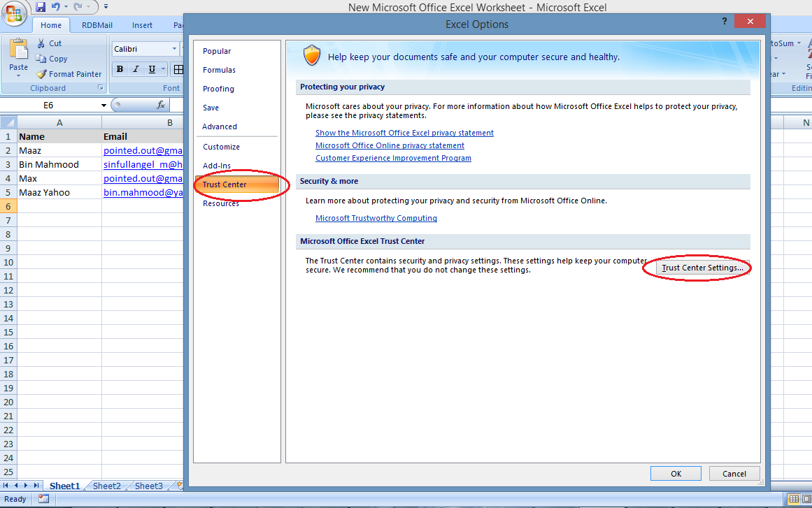The height and width of the screenshot is (508, 812).
Task: Open Show Microsoft Office Excel privacy statement
Action: (404, 133)
